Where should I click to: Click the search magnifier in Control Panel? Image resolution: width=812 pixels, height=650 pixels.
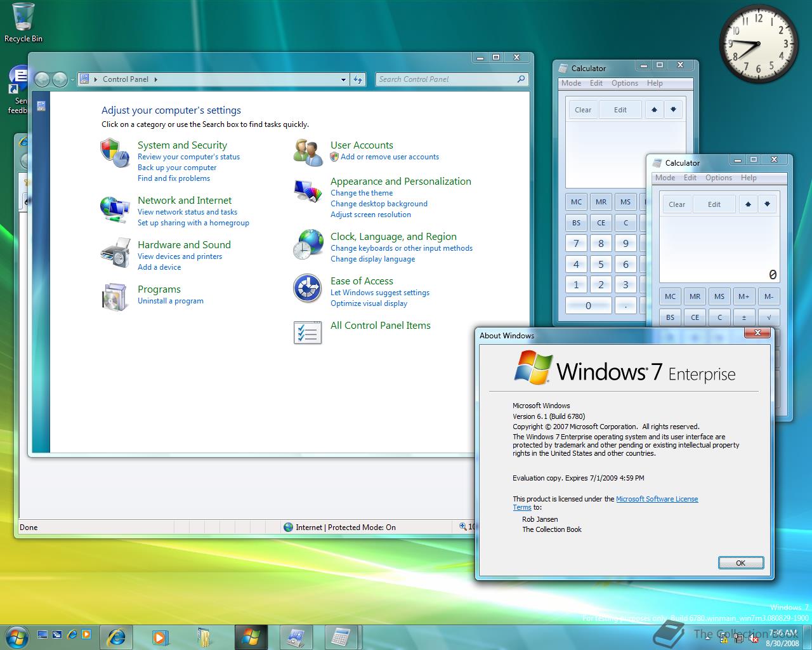coord(521,79)
